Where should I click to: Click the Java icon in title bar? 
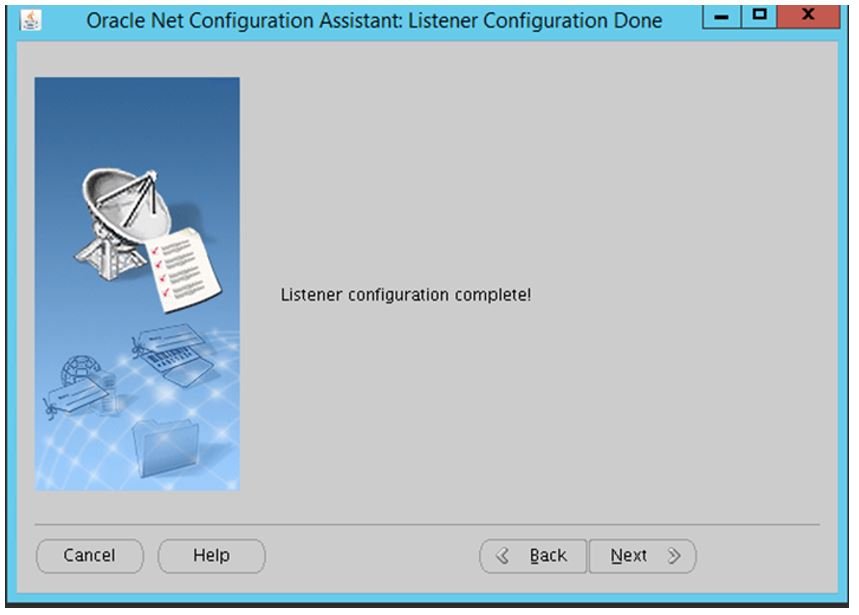(x=31, y=20)
